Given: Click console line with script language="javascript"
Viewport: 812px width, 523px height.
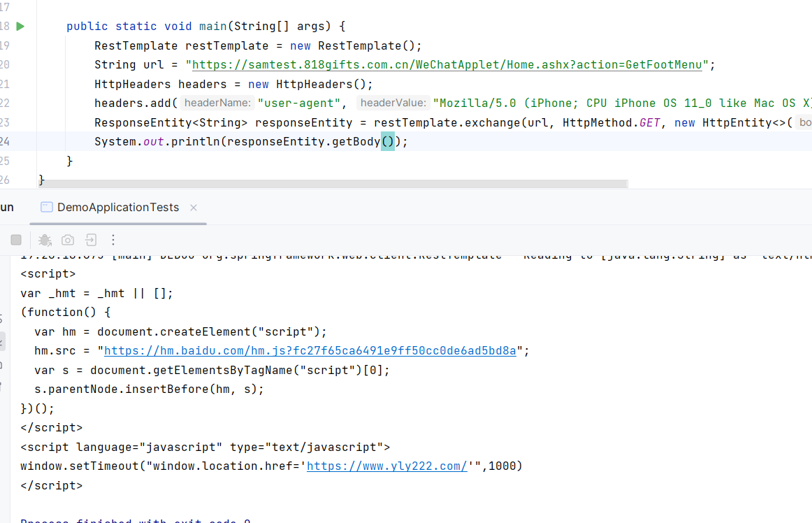Looking at the screenshot, I should tap(205, 447).
